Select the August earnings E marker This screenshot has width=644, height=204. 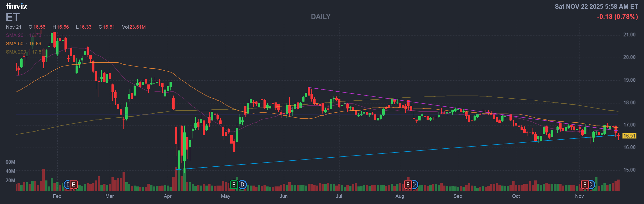click(x=408, y=185)
